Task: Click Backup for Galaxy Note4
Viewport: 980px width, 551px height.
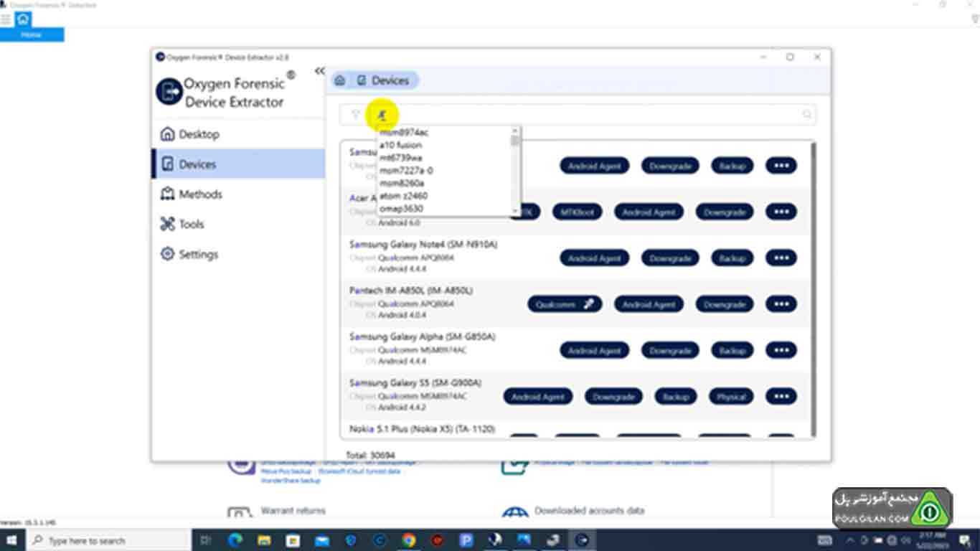Action: pos(732,258)
